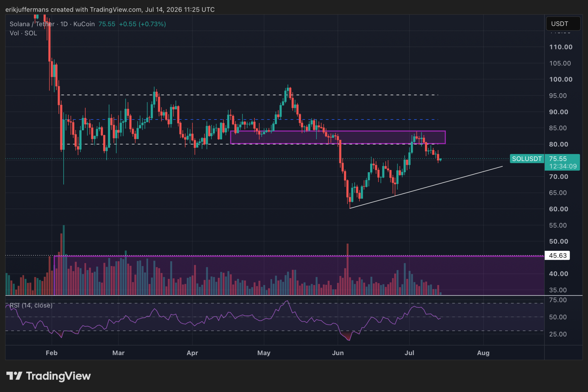
Task: Select the 45.63 price level label
Action: (x=557, y=255)
